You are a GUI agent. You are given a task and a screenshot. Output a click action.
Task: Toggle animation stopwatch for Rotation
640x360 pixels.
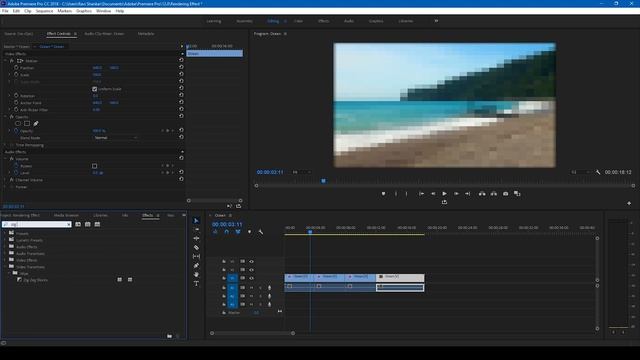16,96
